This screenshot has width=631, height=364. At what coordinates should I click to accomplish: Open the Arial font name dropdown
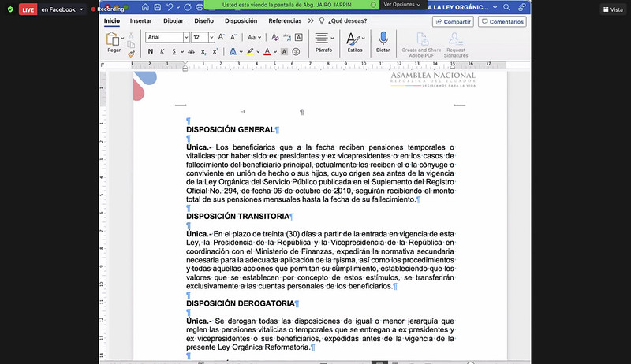tap(186, 37)
